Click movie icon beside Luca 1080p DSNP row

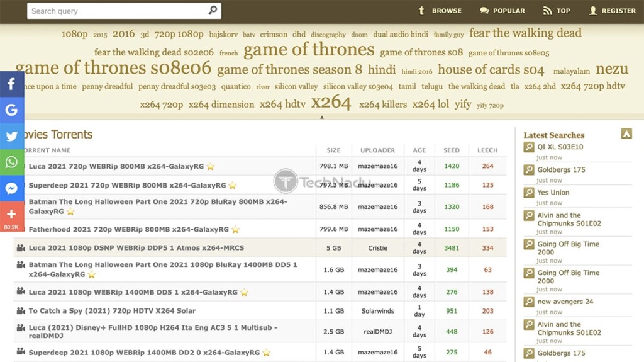coord(21,247)
